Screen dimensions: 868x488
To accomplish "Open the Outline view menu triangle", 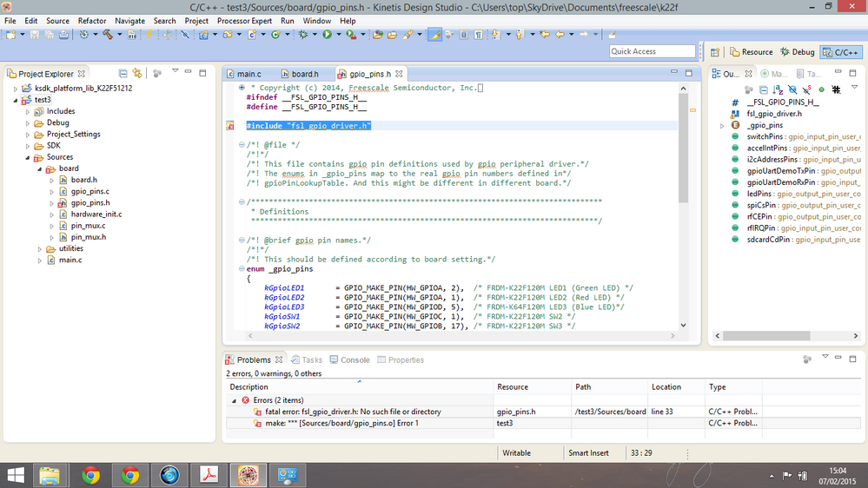I will 854,88.
